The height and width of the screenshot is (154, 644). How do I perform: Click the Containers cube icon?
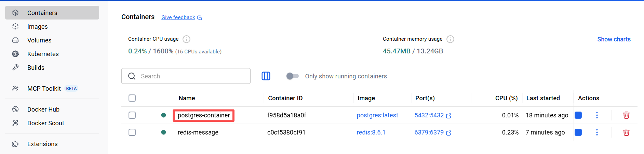click(x=15, y=13)
